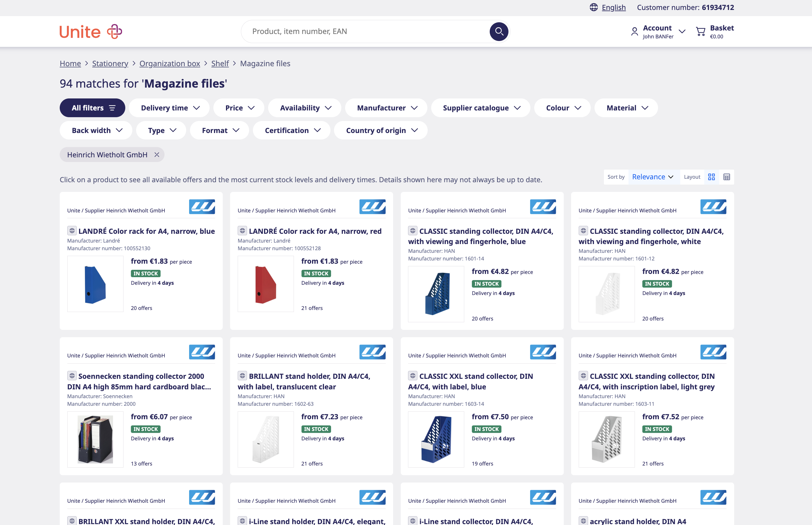
Task: Expand the Country of origin filter
Action: pyautogui.click(x=381, y=130)
